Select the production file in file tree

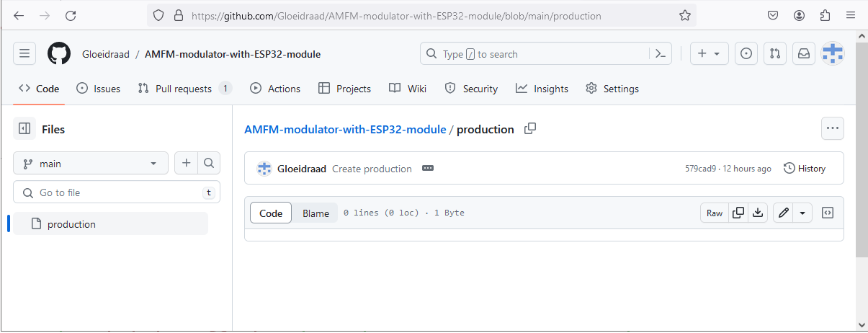(111, 224)
